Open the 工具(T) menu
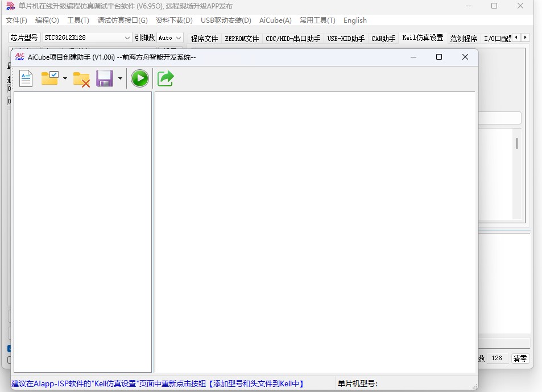The width and height of the screenshot is (542, 392). point(78,20)
